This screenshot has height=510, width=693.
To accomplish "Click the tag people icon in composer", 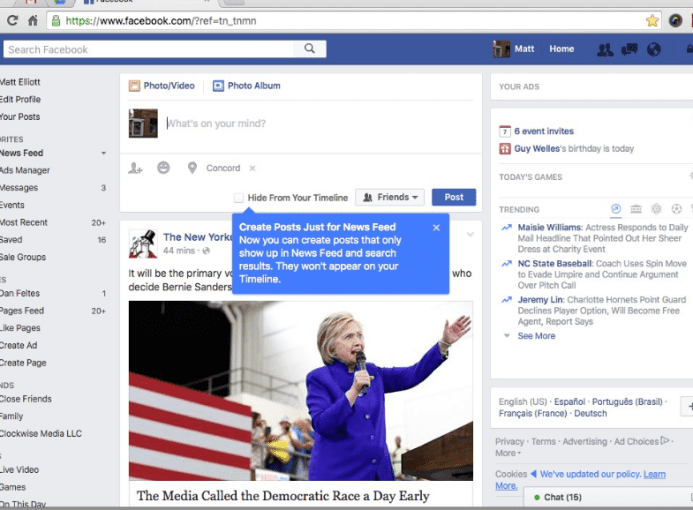I will click(x=135, y=168).
